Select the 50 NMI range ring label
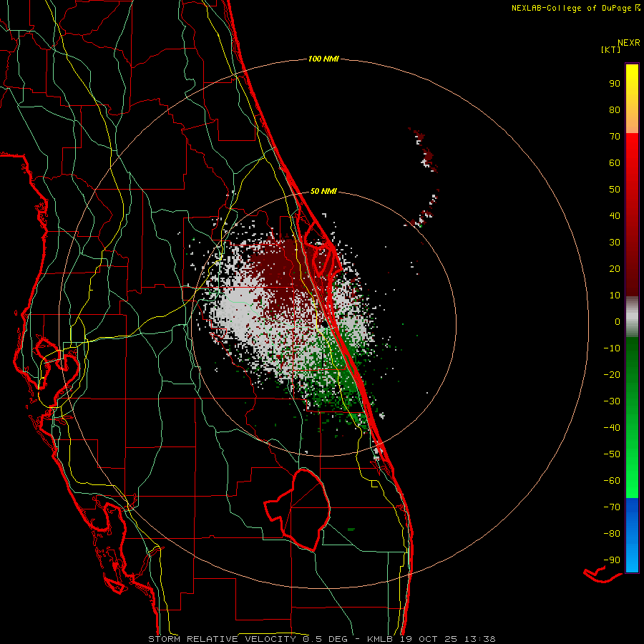Viewport: 644px width, 644px height. coord(323,191)
